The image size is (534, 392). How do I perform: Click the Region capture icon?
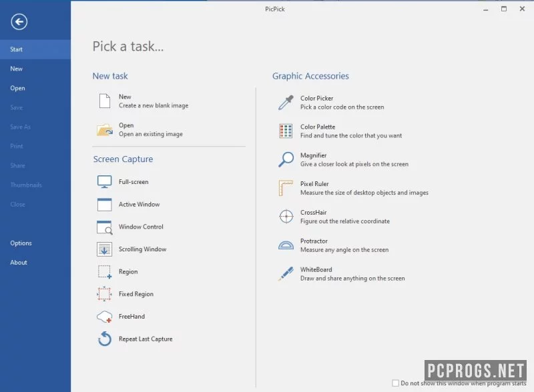[x=105, y=272]
